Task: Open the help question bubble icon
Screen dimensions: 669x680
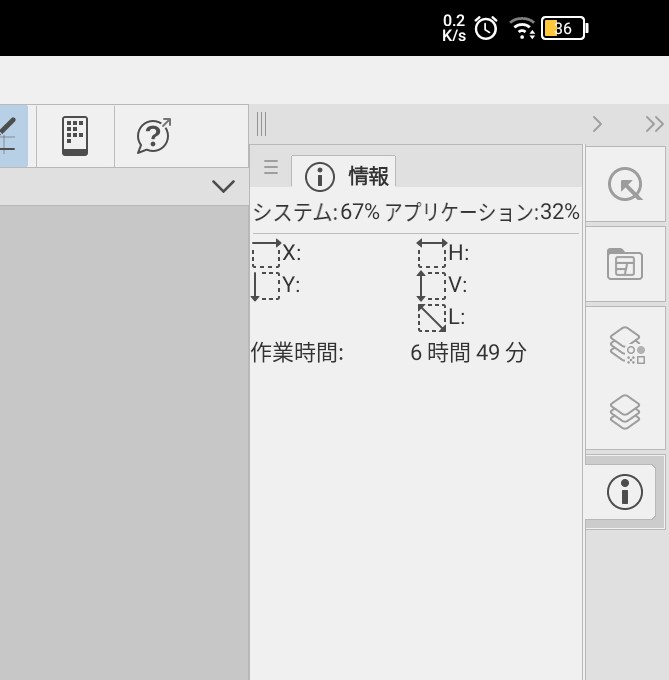Action: (153, 136)
